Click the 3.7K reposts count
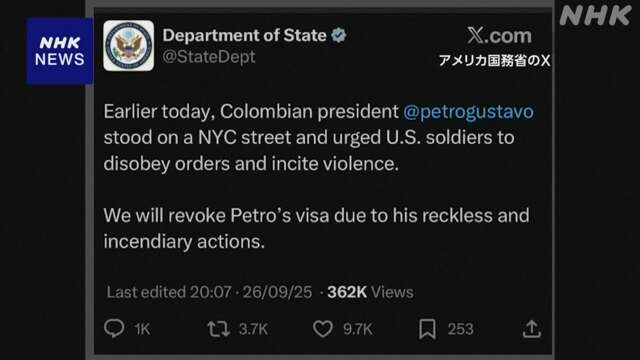Screen dimensions: 640x360 [253, 329]
